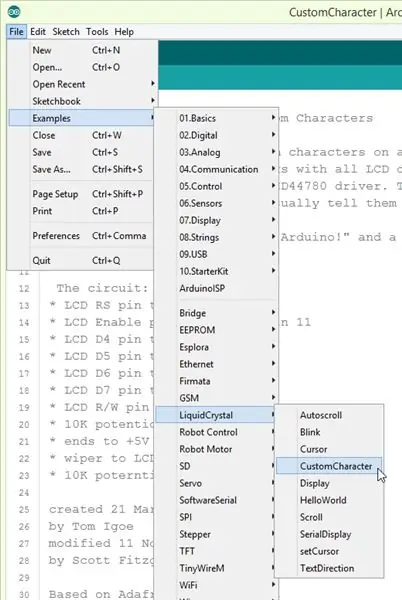This screenshot has width=402, height=600.
Task: Open the Bridge library examples
Action: point(216,313)
